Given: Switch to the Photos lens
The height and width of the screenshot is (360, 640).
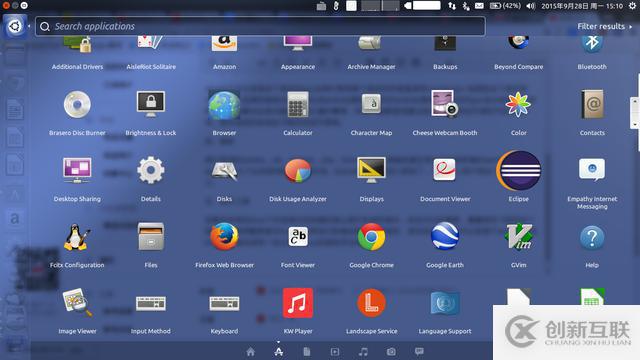Looking at the screenshot, I should 391,352.
